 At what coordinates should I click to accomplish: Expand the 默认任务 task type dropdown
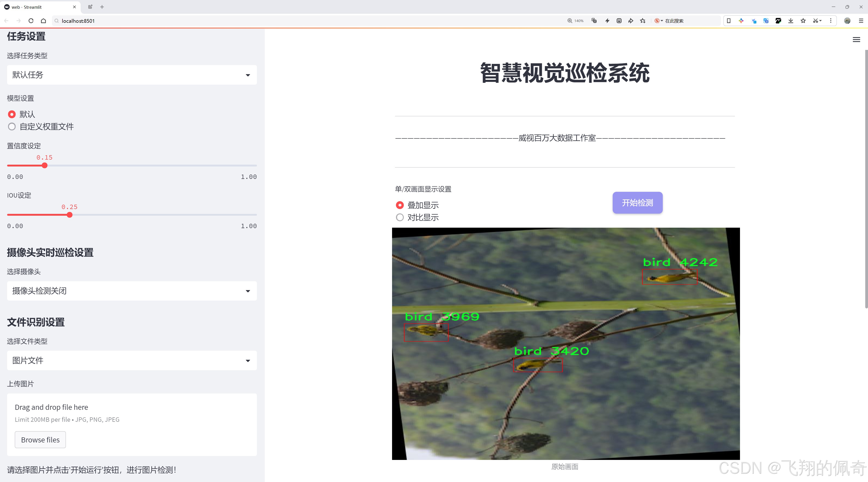point(132,75)
